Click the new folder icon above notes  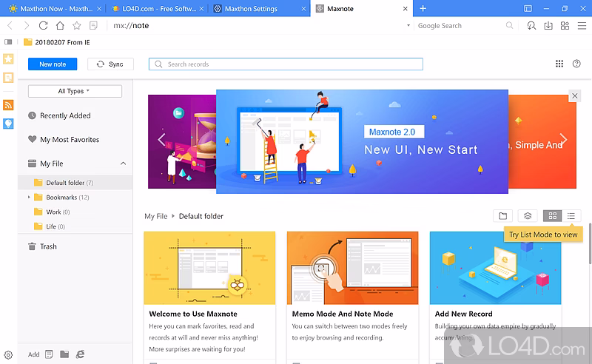pyautogui.click(x=503, y=216)
